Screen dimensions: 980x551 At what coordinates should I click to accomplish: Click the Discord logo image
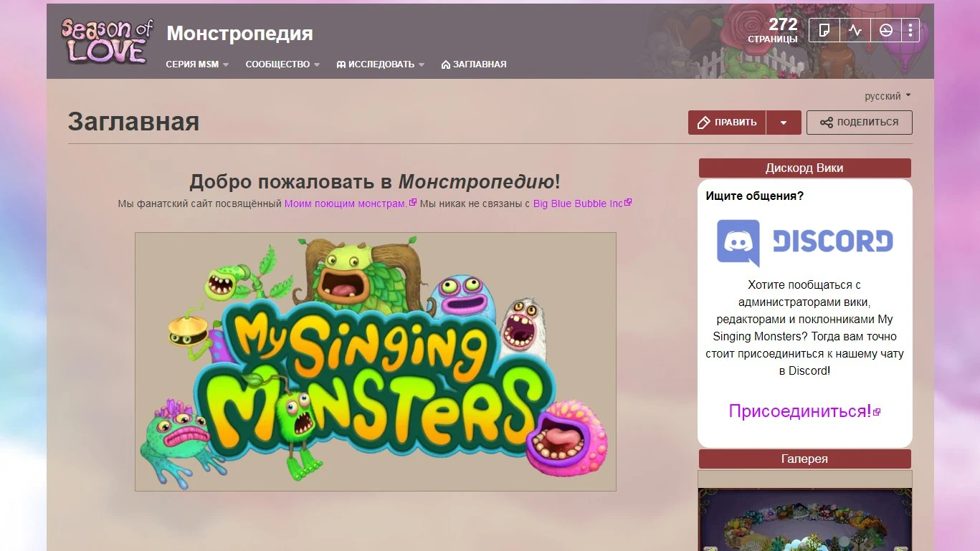(804, 241)
